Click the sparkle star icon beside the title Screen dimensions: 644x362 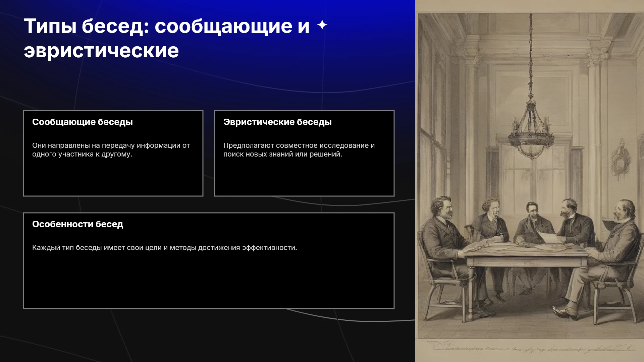(322, 25)
